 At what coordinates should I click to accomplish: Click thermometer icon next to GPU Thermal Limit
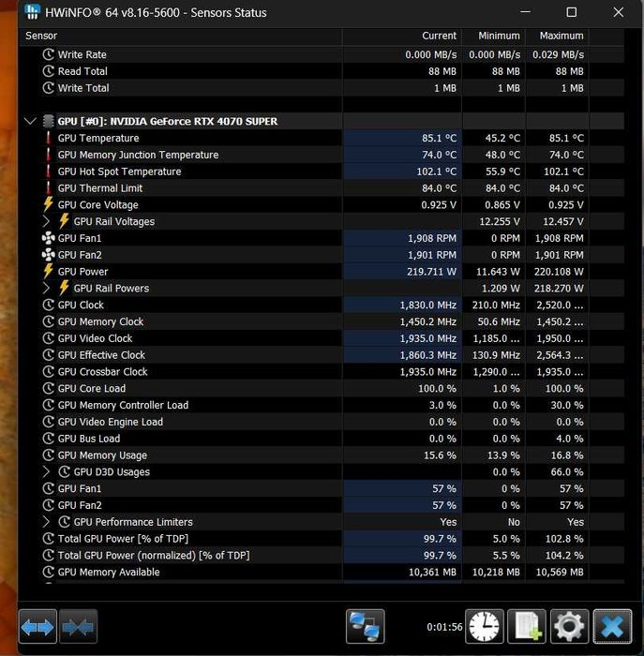[x=48, y=188]
